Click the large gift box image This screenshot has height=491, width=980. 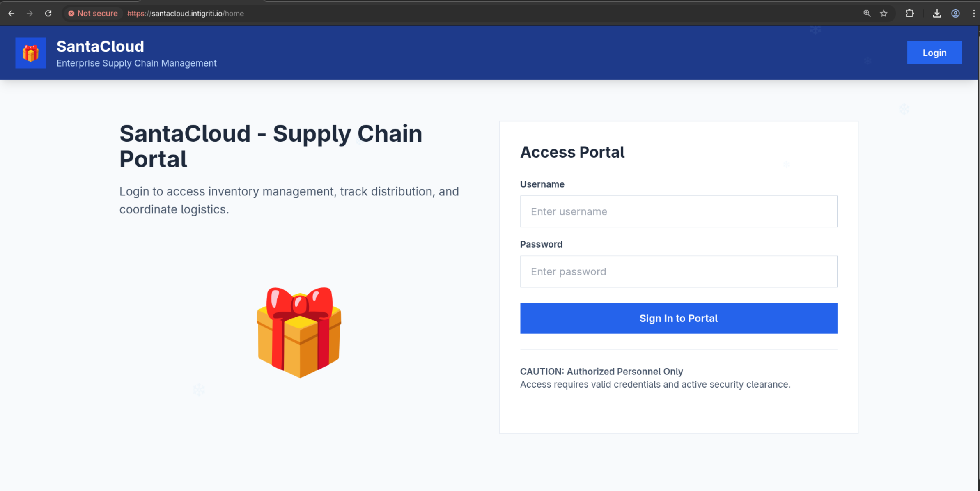click(x=299, y=332)
